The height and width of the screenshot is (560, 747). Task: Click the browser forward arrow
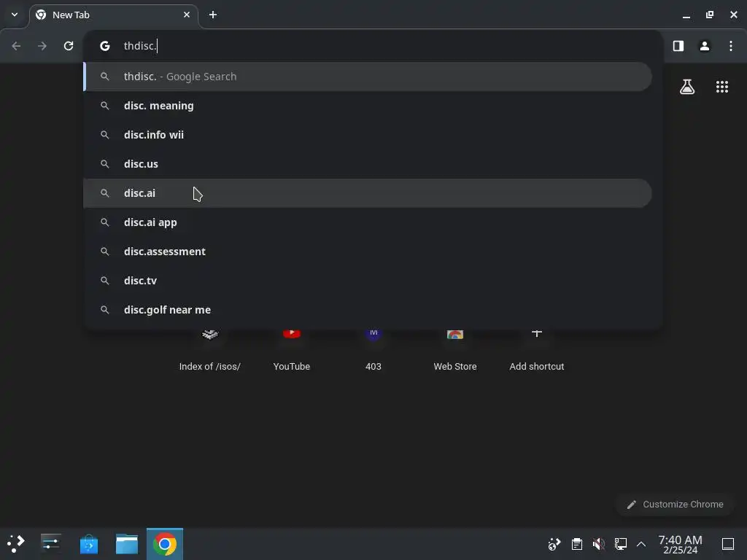42,46
